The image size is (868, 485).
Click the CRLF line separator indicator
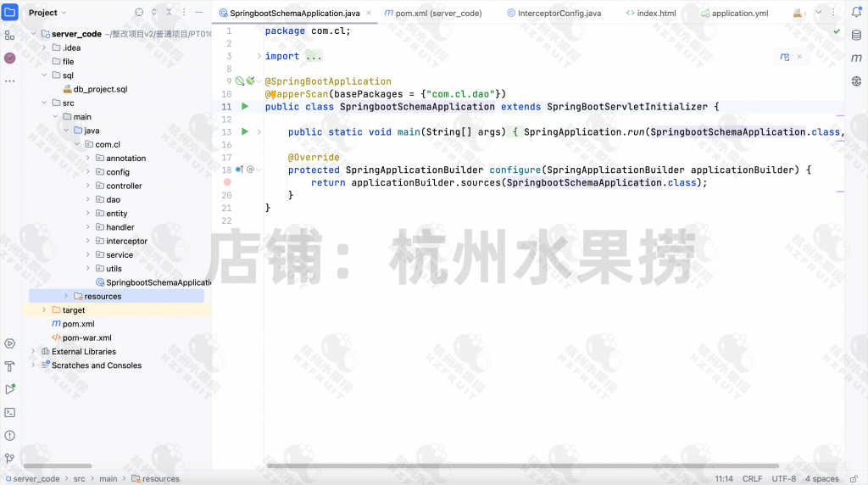(752, 478)
